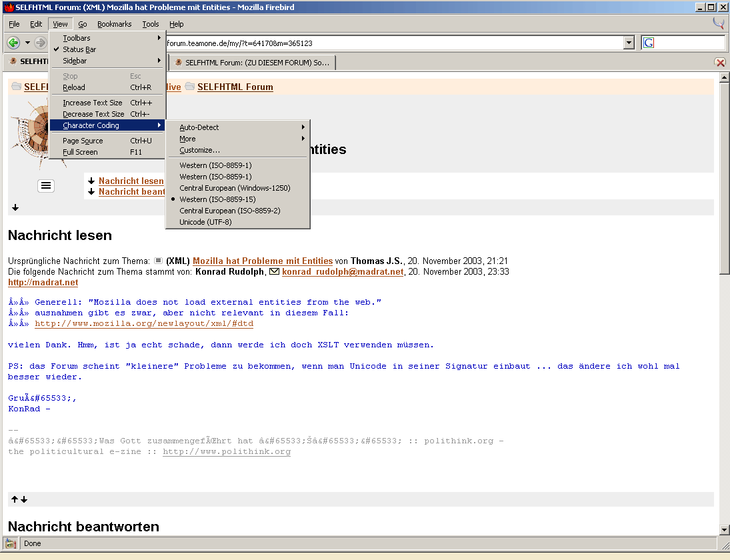Screen dimensions: 730x560
Task: Click the status bar security icon
Action: pyautogui.click(x=11, y=543)
